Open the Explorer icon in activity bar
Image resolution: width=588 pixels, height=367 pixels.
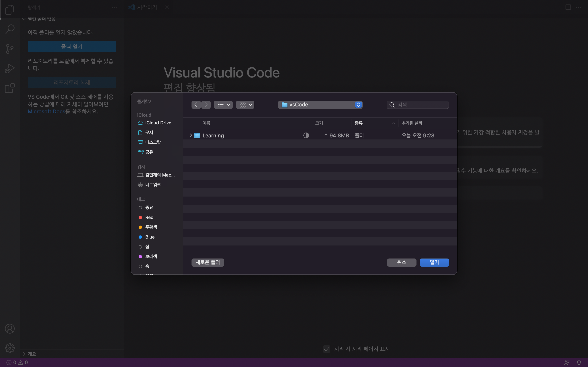[10, 10]
